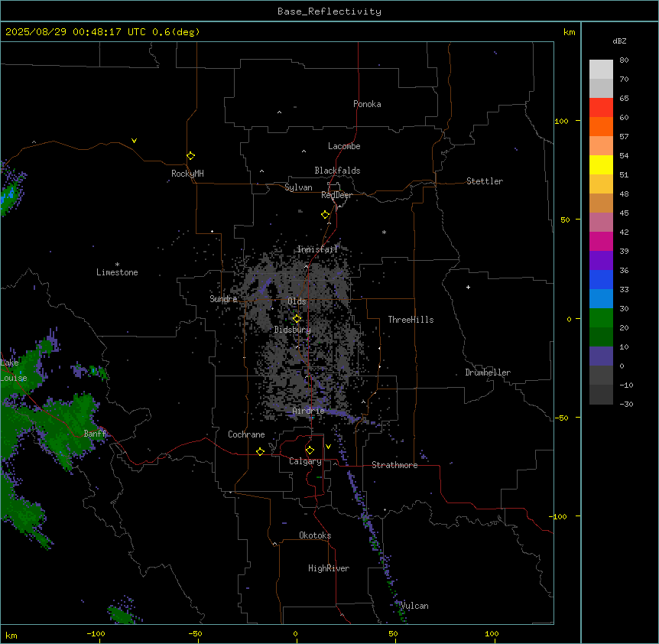
Task: Click the 50 tick on the horizontal km axis
Action: pyautogui.click(x=393, y=633)
